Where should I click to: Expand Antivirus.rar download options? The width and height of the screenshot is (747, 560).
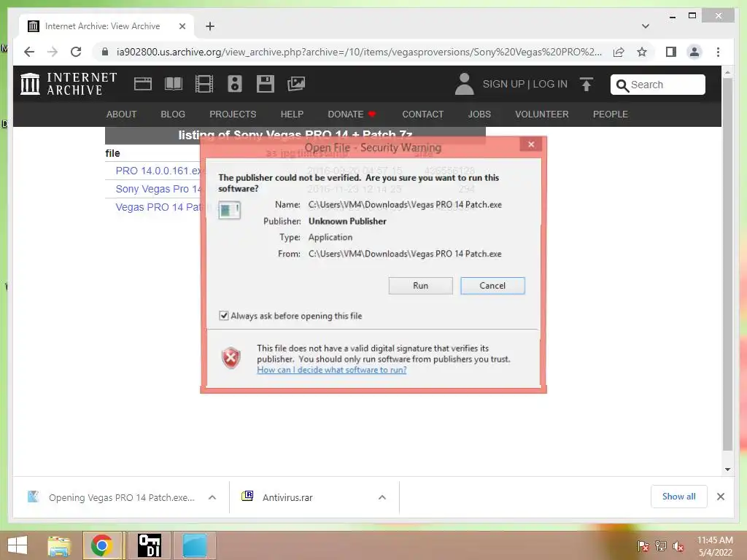(382, 497)
